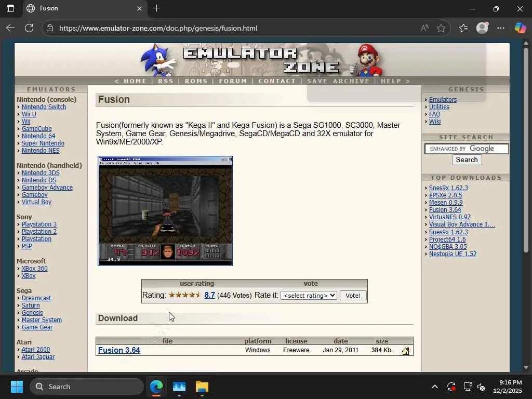Open the browser profile avatar

[x=482, y=28]
